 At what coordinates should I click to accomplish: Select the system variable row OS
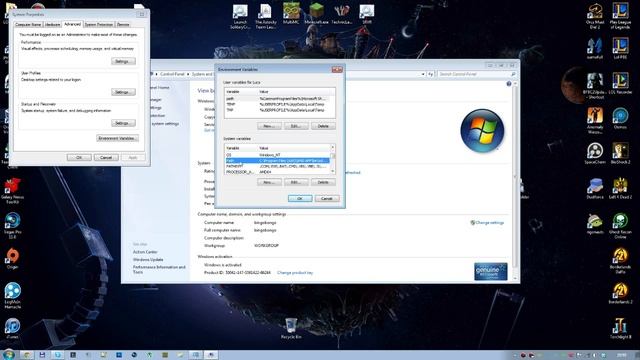[277, 155]
